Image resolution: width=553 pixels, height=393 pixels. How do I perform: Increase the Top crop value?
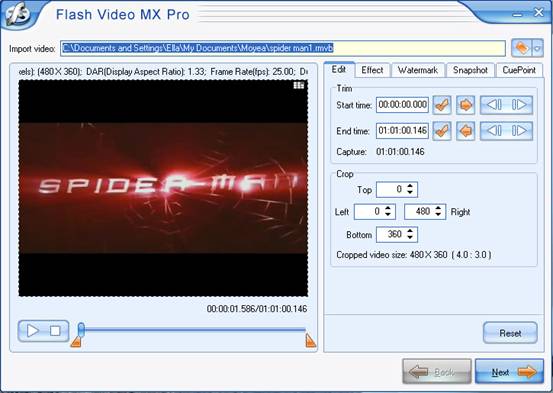tap(410, 186)
